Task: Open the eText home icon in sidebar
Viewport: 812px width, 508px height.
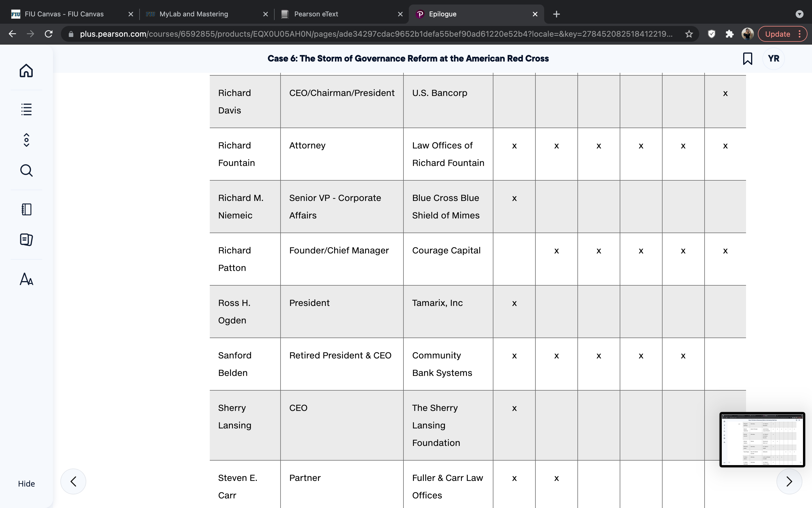Action: (x=26, y=71)
